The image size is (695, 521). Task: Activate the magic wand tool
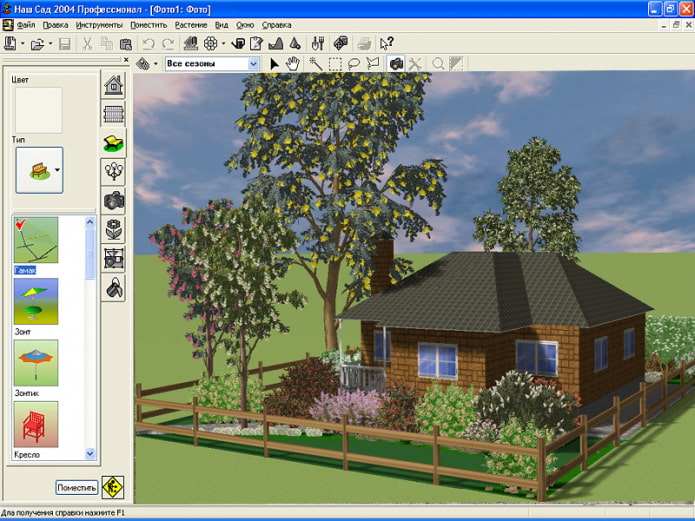[x=316, y=64]
